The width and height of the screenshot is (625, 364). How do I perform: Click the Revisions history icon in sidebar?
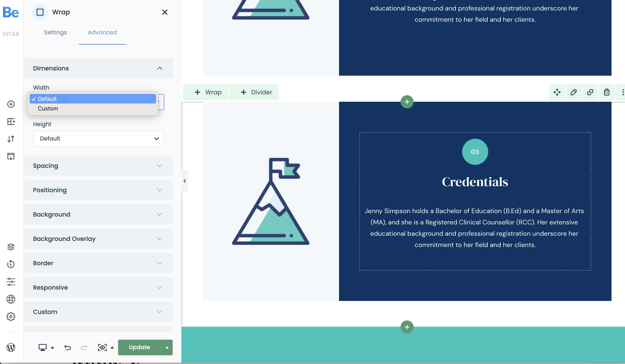12,264
